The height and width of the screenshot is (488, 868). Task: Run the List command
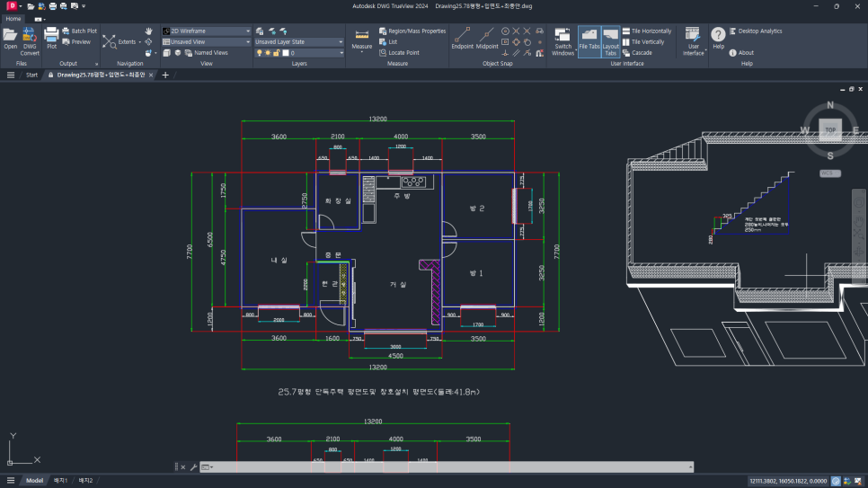[x=388, y=41]
